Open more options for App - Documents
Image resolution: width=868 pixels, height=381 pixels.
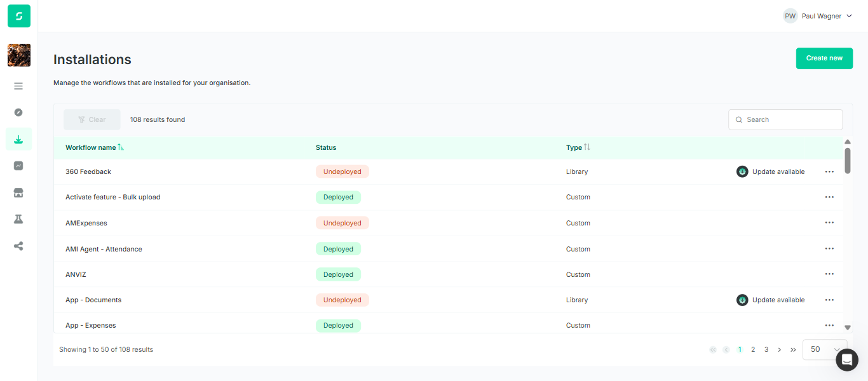(829, 300)
